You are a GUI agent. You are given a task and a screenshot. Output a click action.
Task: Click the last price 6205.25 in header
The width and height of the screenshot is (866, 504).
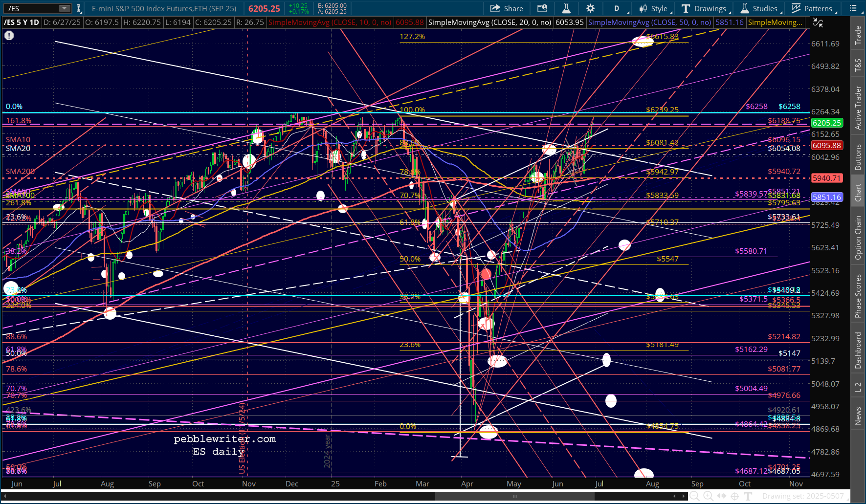click(x=264, y=9)
